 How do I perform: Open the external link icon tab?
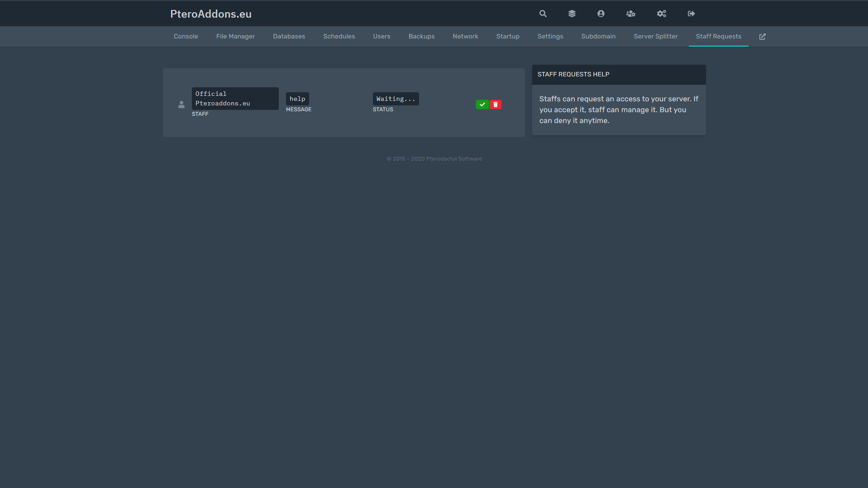(762, 37)
